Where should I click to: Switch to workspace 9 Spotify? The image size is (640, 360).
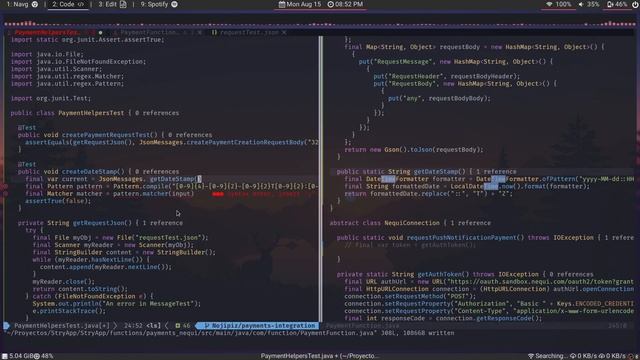[159, 4]
